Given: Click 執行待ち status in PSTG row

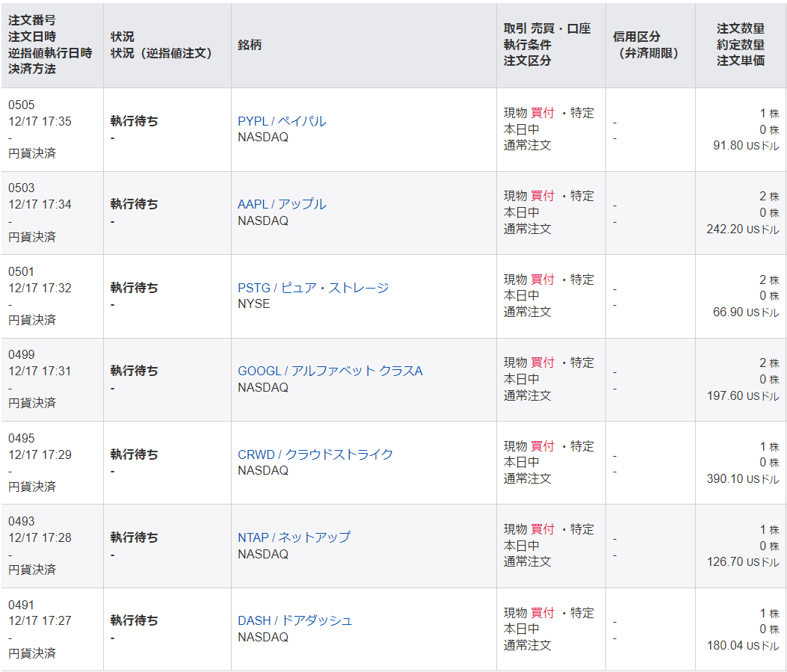Looking at the screenshot, I should pos(134,288).
